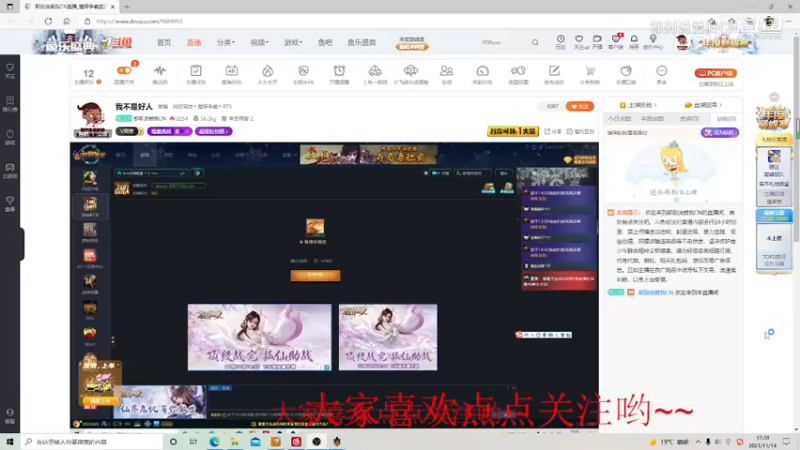Screen dimensions: 800x450
Task: Open the shopping cart icon in toolbar
Action: click(x=590, y=70)
